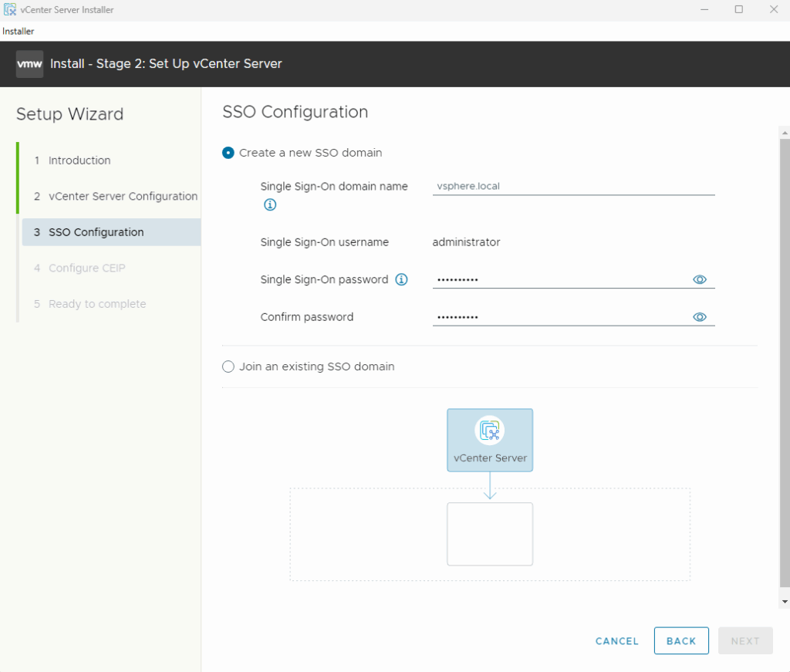Click the scrollbar up arrow
This screenshot has width=790, height=672.
(x=785, y=133)
